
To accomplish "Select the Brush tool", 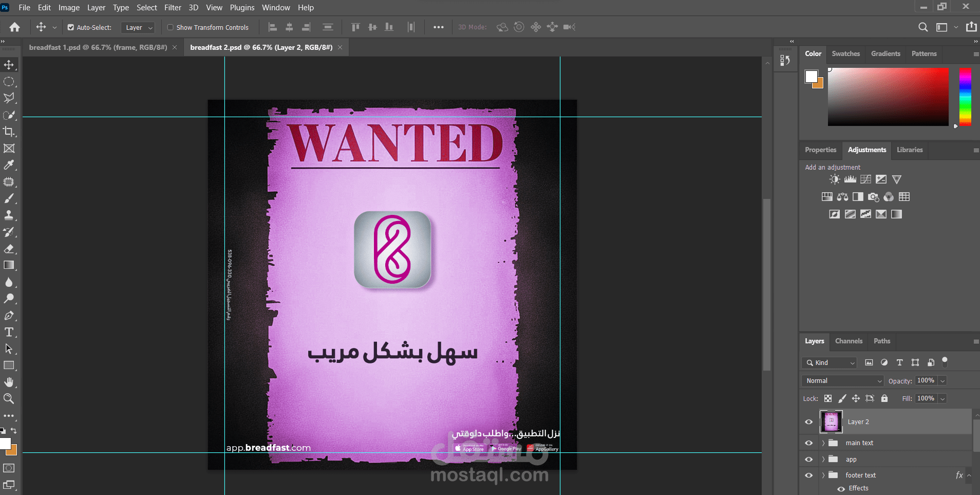I will coord(9,198).
